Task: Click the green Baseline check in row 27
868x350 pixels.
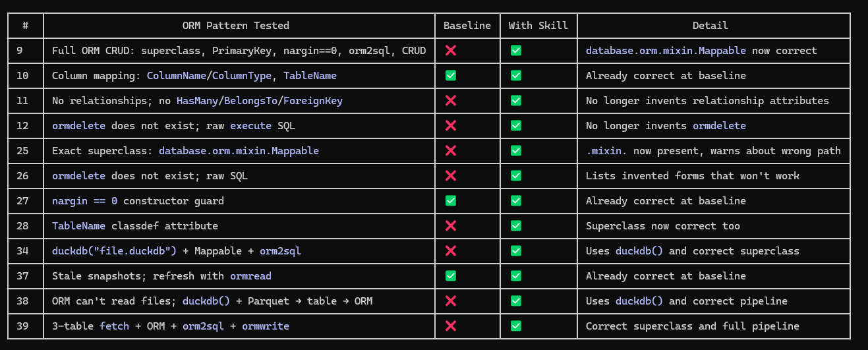Action: [451, 200]
